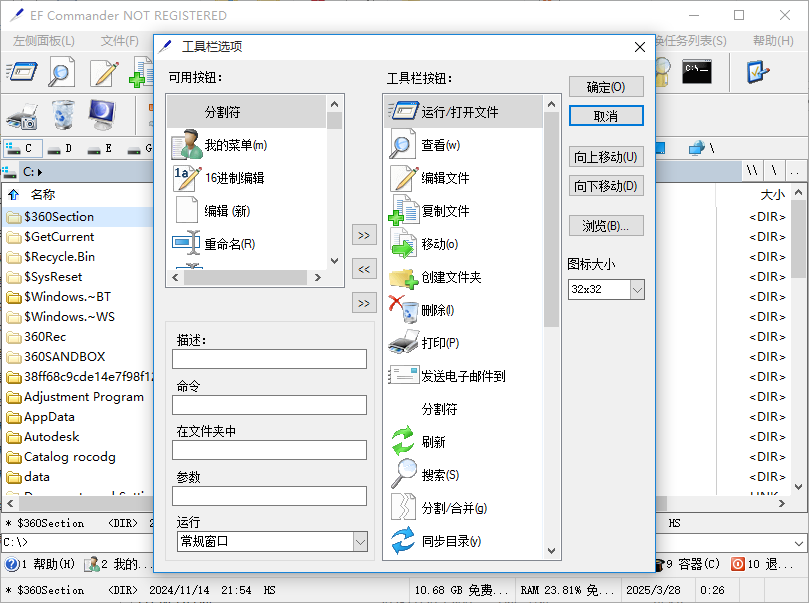Image resolution: width=809 pixels, height=603 pixels.
Task: Select the 编辑文件 pencil item
Action: pyautogui.click(x=463, y=178)
